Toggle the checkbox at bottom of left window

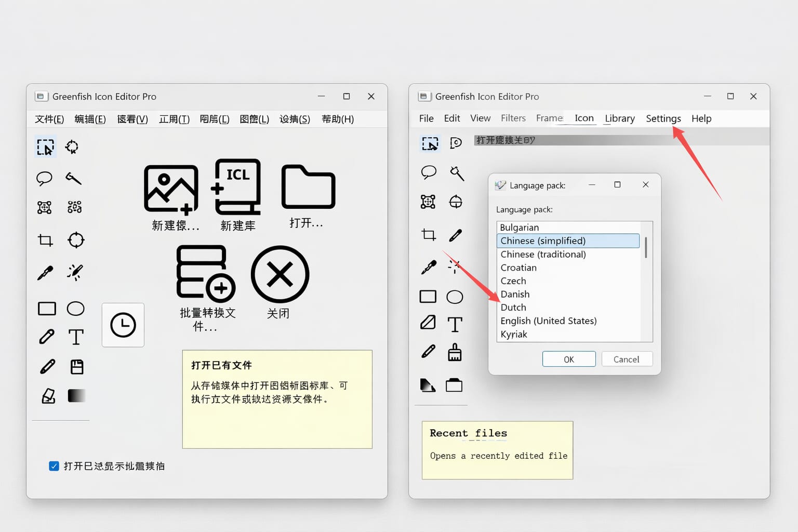[x=54, y=466]
